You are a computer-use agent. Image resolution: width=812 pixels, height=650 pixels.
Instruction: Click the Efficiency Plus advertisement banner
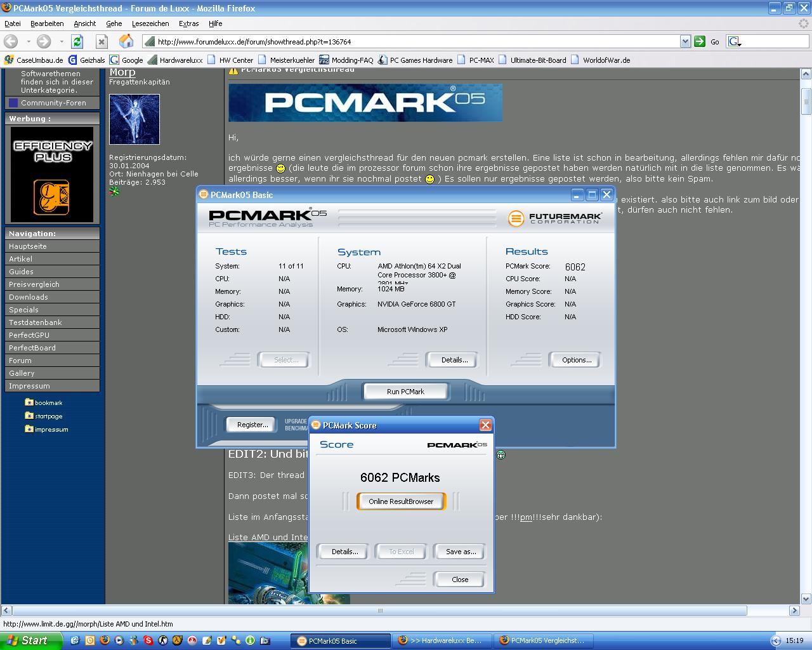pyautogui.click(x=52, y=175)
